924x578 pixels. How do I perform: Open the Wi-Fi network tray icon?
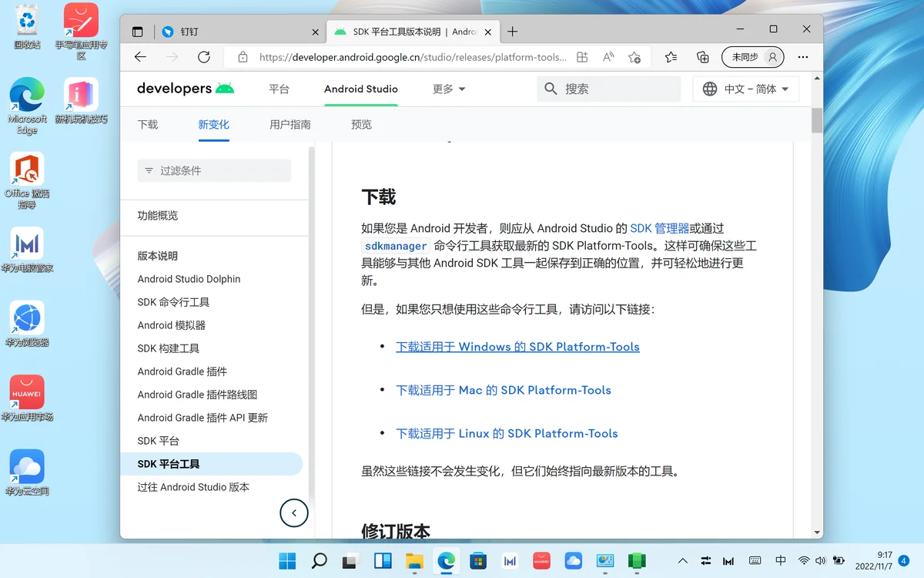coord(804,561)
